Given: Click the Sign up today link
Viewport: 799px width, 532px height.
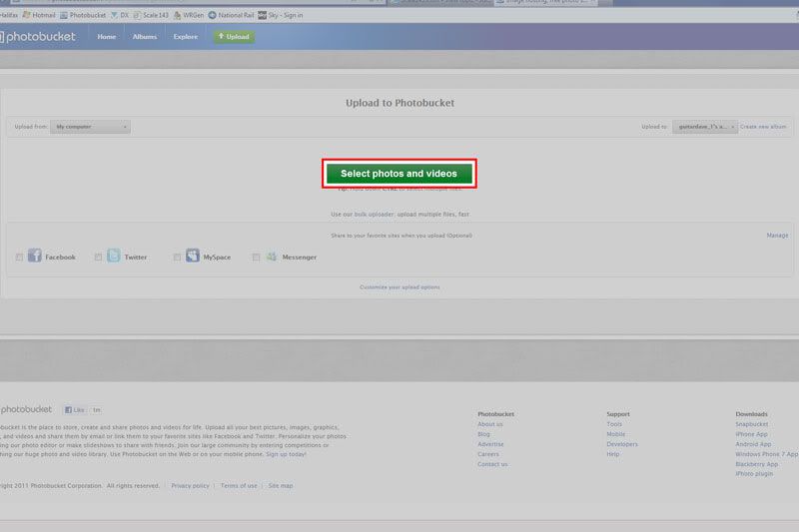Looking at the screenshot, I should (286, 454).
